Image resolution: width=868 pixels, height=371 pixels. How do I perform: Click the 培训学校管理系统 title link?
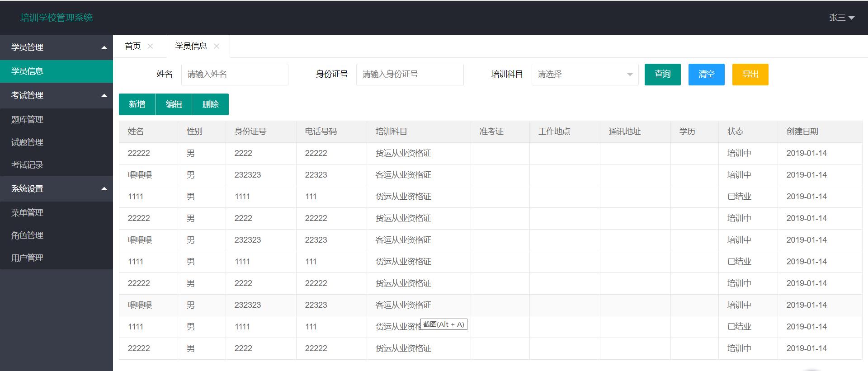[57, 18]
